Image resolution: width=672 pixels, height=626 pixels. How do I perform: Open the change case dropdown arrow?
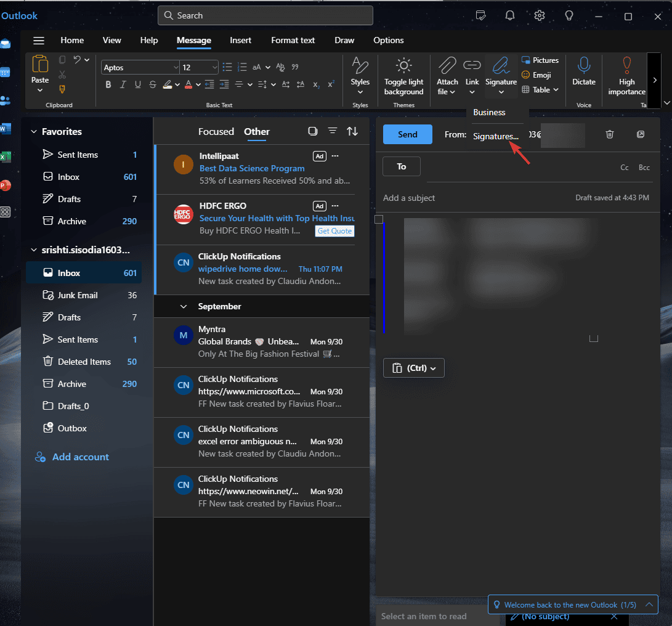coord(267,67)
